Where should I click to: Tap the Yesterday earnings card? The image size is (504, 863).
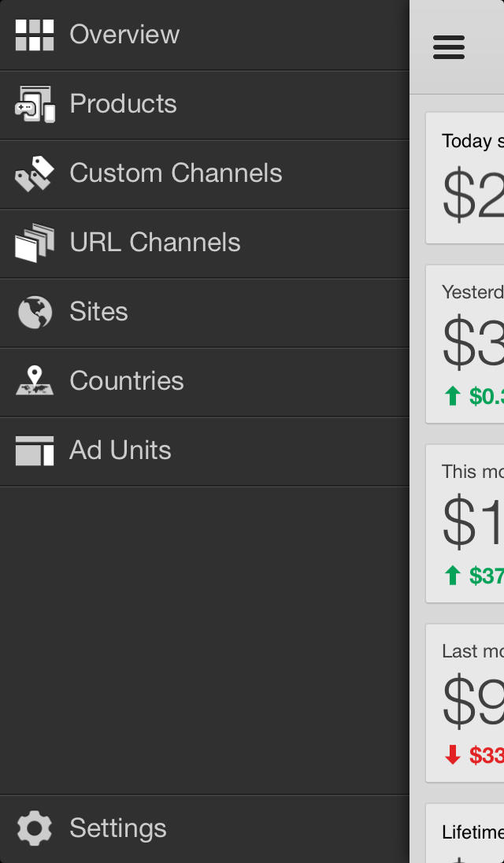pos(466,343)
